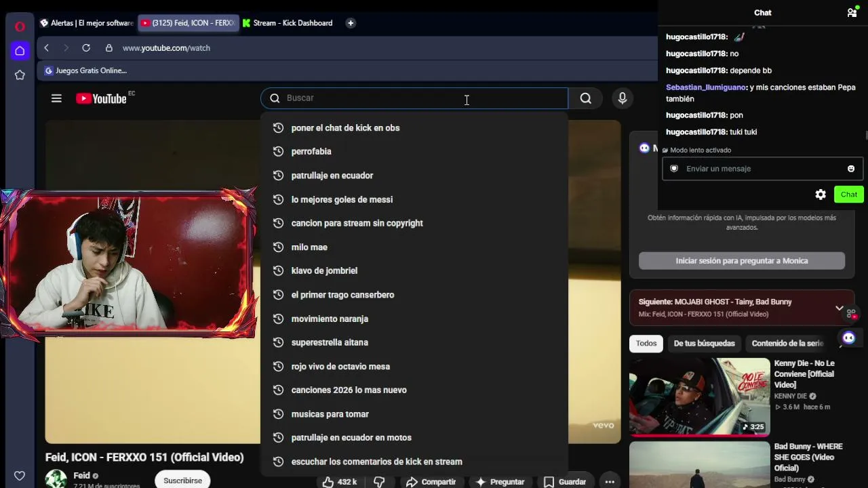Screen dimensions: 868x488
Task: Click the YouTube Buscar search field
Action: [x=414, y=98]
